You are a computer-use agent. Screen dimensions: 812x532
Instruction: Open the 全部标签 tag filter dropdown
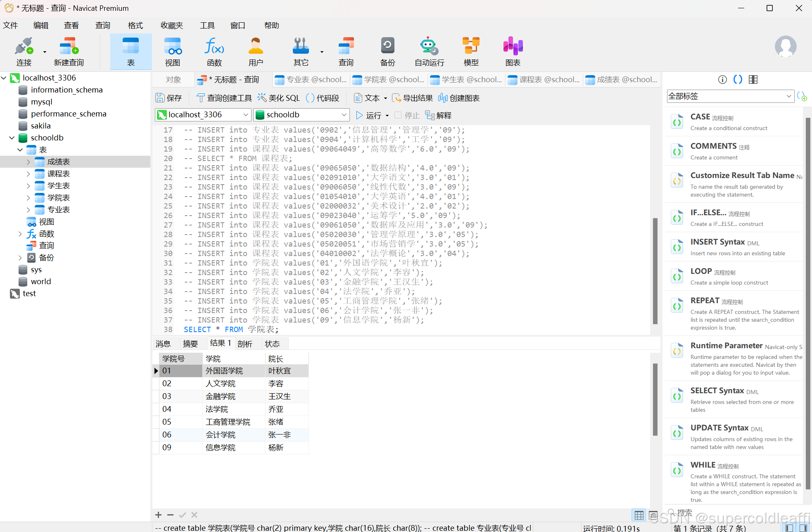(x=730, y=96)
